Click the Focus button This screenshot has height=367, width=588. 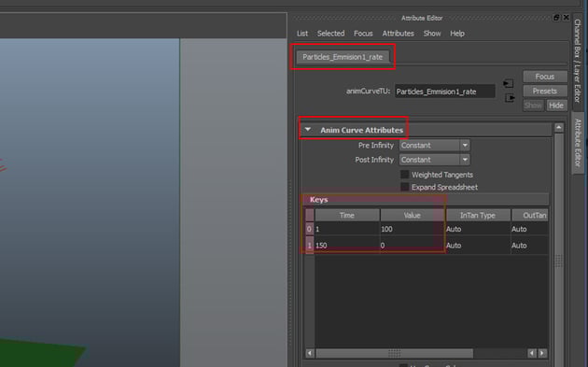pyautogui.click(x=545, y=77)
